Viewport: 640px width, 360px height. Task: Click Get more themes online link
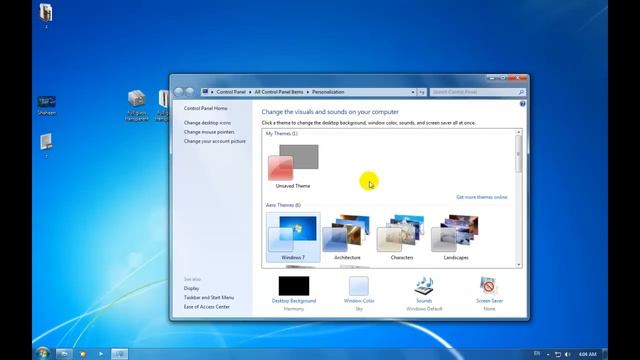point(482,197)
